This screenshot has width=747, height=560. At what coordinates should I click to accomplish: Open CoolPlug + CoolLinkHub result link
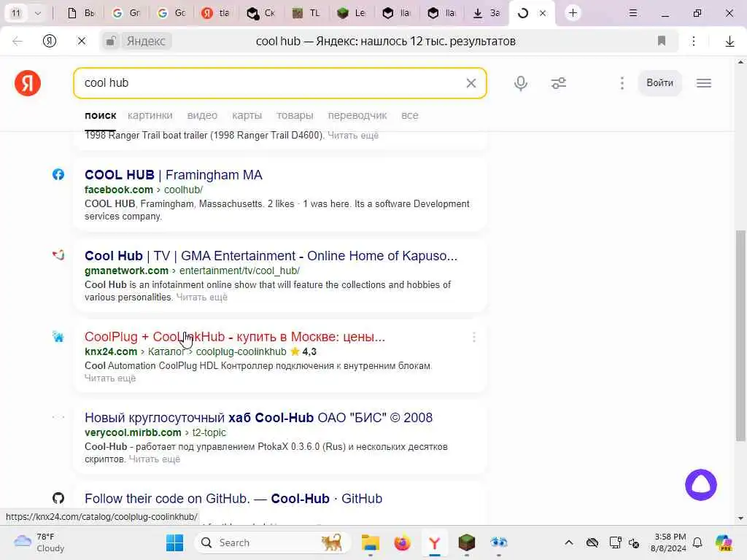[x=234, y=337]
